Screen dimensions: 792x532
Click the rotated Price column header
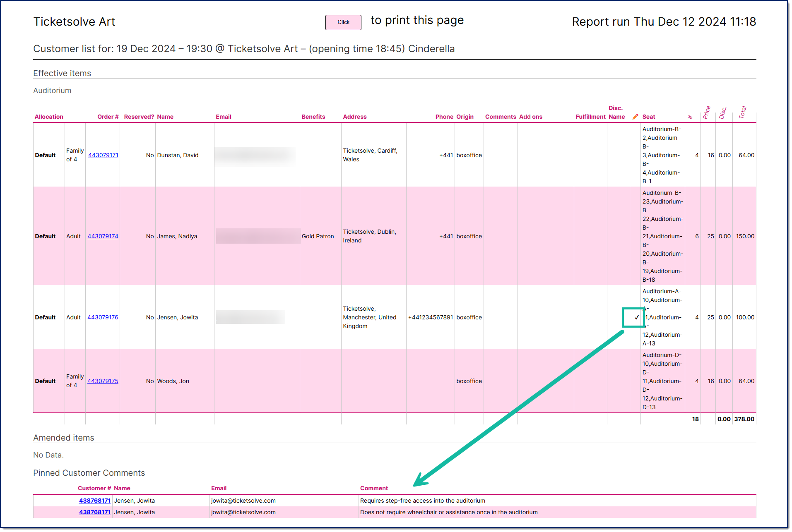706,113
